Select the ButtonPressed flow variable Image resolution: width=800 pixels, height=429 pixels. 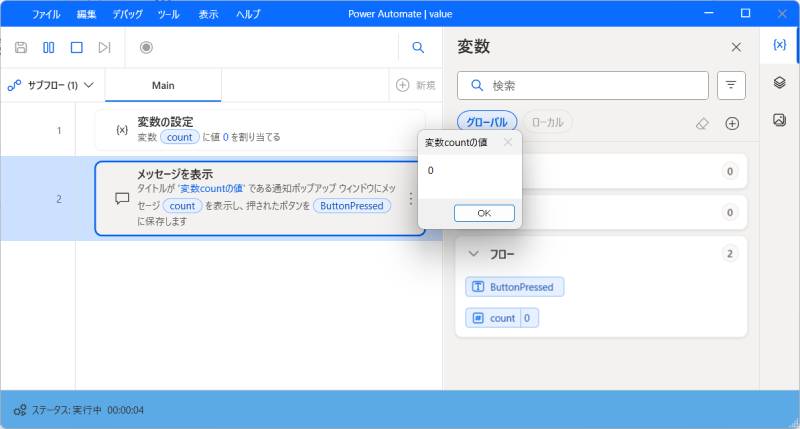[515, 287]
